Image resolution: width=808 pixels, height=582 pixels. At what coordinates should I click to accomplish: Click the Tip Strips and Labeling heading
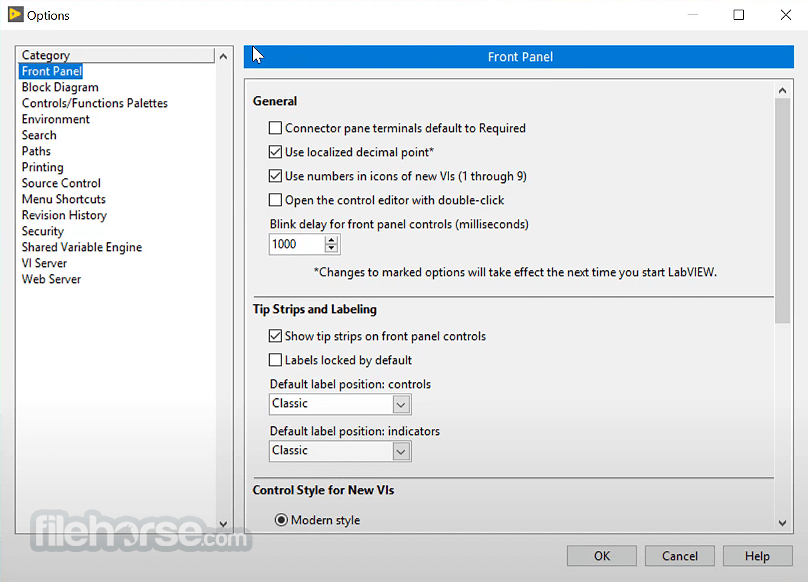point(314,309)
